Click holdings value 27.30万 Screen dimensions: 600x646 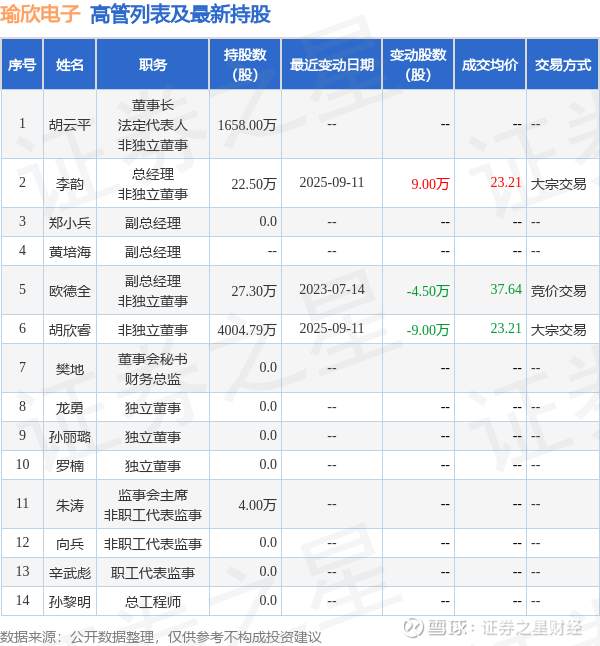click(x=254, y=291)
